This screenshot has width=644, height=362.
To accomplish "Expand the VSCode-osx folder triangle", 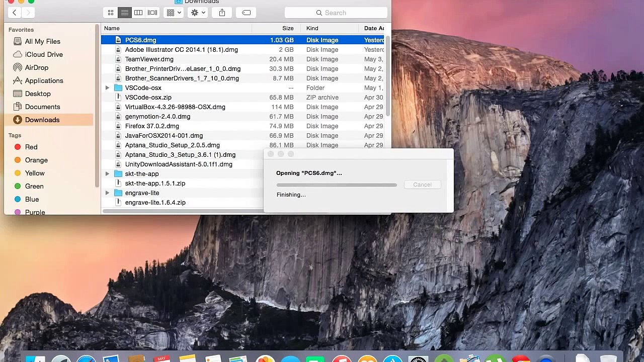I will point(107,88).
